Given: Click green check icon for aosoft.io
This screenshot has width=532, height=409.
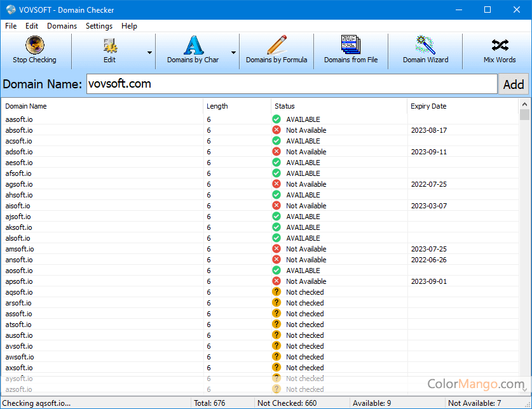Looking at the screenshot, I should [x=276, y=271].
